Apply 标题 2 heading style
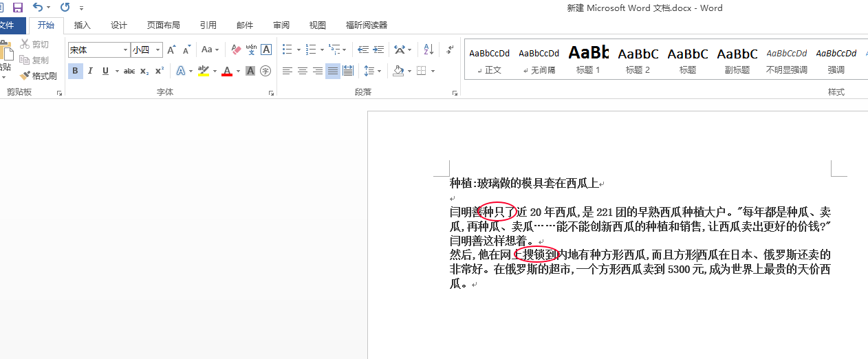The width and height of the screenshot is (868, 359). [638, 60]
